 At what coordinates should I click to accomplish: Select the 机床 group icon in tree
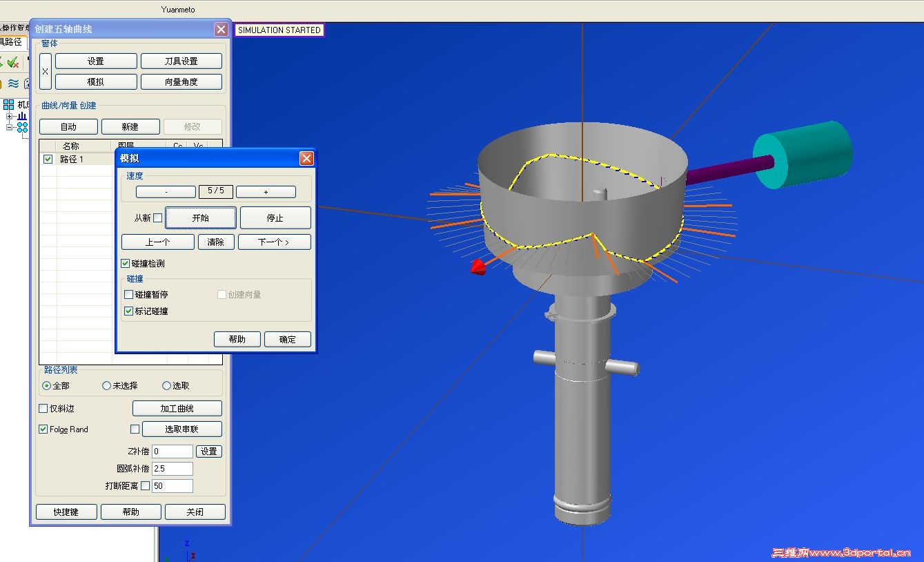[8, 105]
